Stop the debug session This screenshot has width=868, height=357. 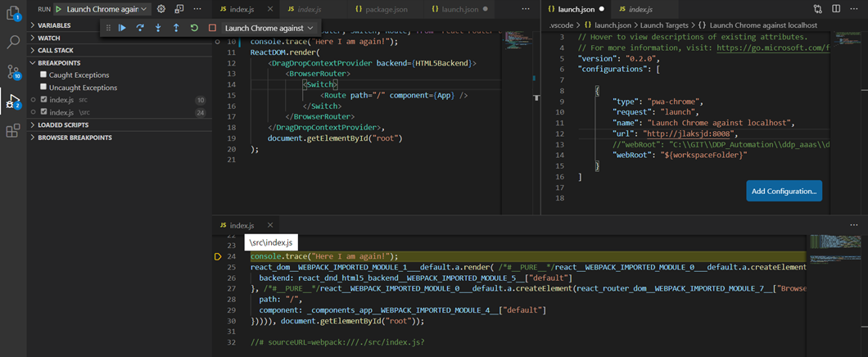[x=212, y=28]
